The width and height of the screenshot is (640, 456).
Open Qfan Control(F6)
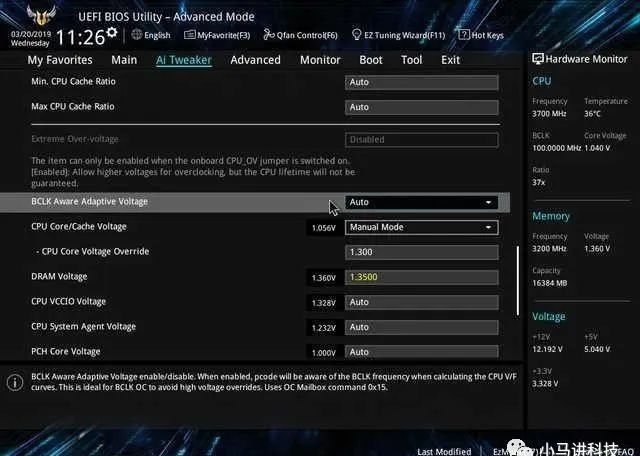(300, 35)
